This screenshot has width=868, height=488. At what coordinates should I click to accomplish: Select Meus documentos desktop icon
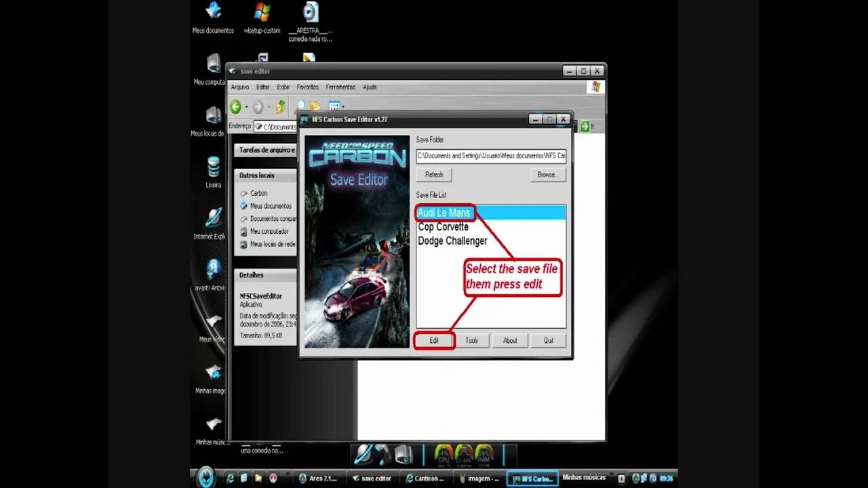pos(213,18)
